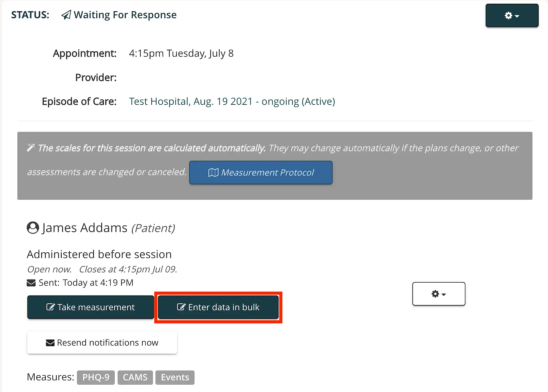The height and width of the screenshot is (392, 548).
Task: Click the pencil icon on Enter data in bulk
Action: [181, 307]
